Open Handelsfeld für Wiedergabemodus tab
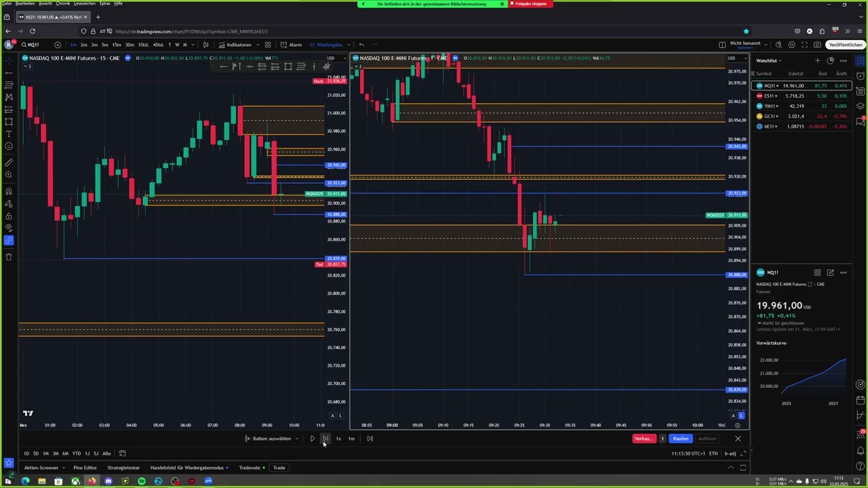 coord(186,468)
